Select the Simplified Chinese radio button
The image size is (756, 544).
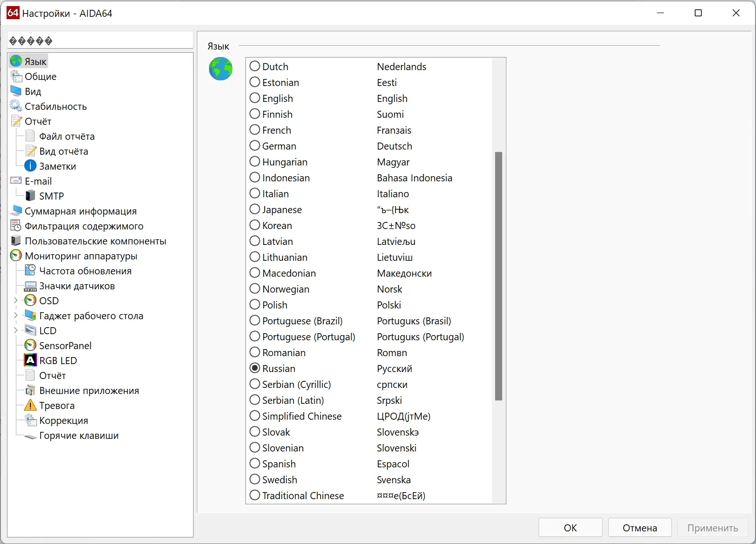pos(255,416)
